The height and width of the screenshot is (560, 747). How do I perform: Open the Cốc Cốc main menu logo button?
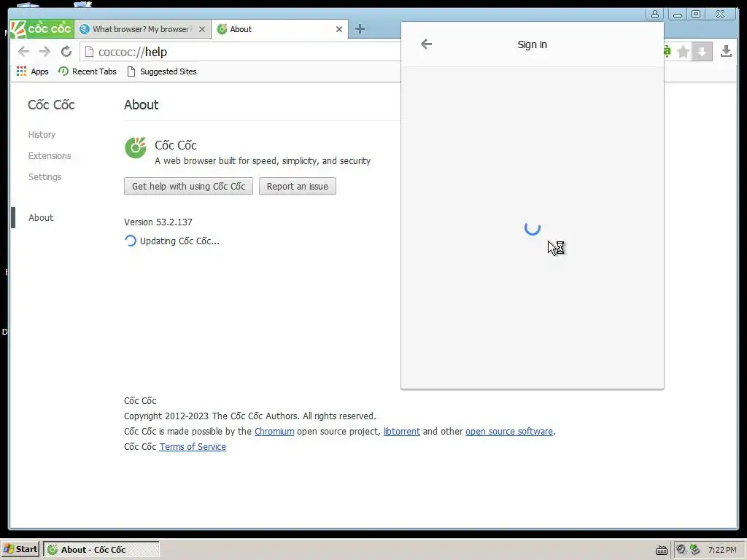pyautogui.click(x=42, y=29)
